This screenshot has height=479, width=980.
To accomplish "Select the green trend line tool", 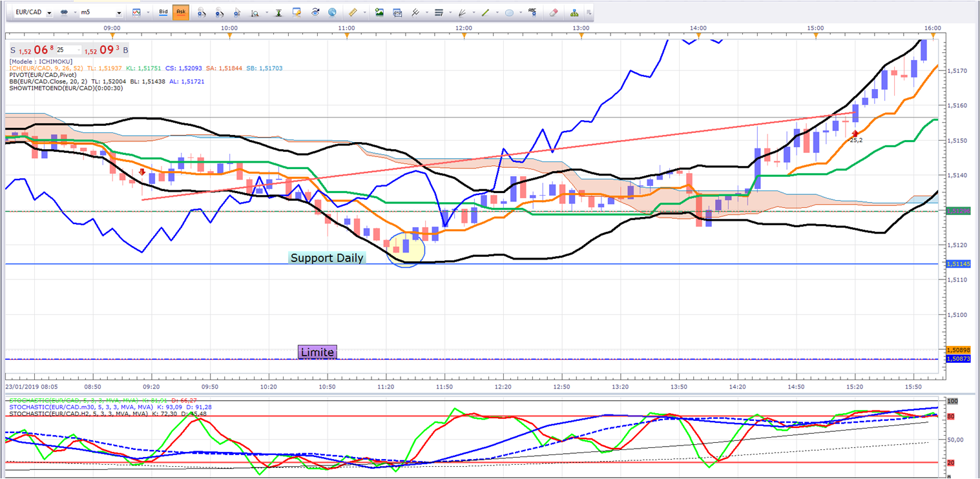I will pyautogui.click(x=485, y=12).
